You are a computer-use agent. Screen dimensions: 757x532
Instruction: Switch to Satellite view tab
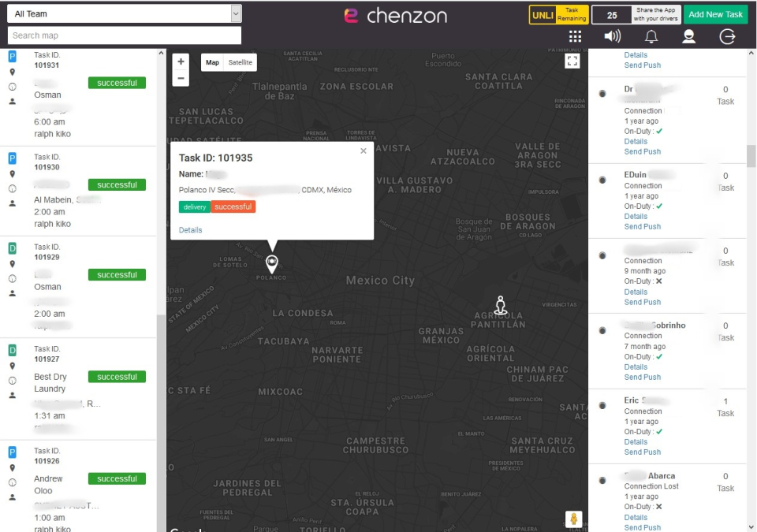click(x=241, y=62)
